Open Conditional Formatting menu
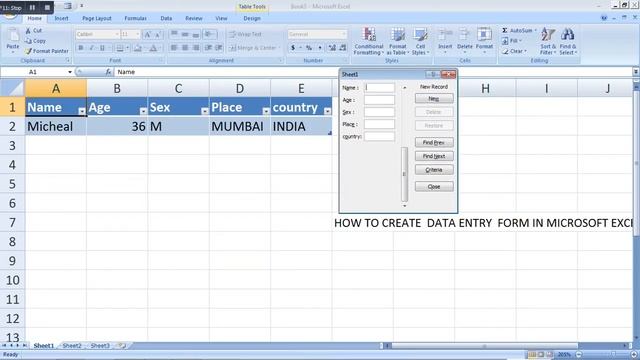 point(369,41)
